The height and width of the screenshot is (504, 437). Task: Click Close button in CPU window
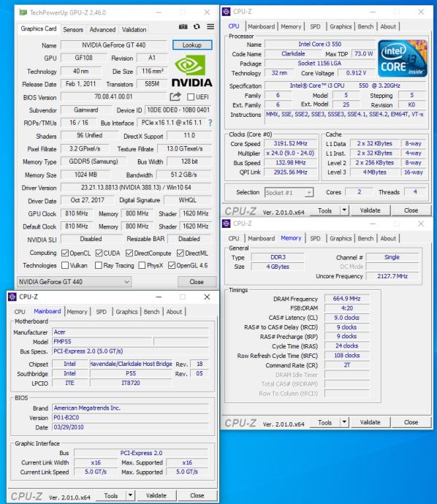coord(411,210)
